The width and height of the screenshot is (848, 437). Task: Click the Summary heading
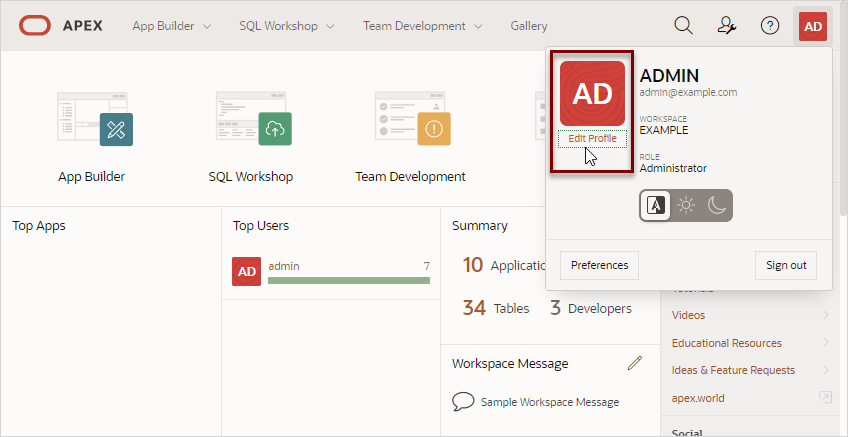click(480, 226)
